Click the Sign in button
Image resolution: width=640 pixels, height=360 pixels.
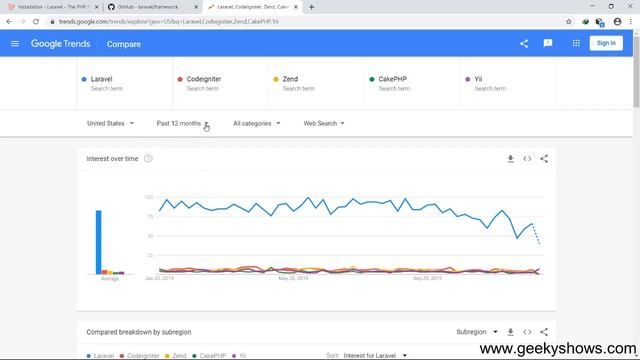[x=606, y=43]
